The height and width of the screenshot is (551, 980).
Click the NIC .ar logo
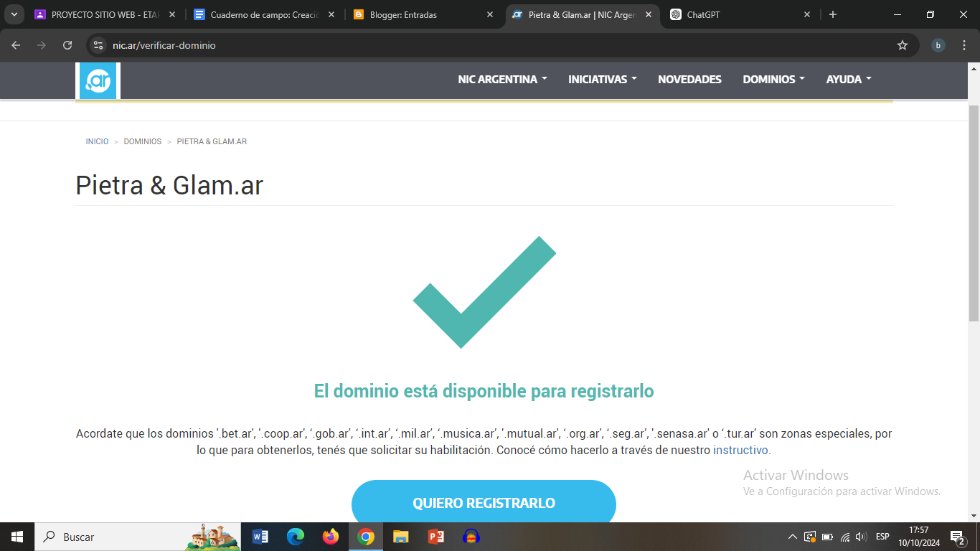[x=98, y=80]
